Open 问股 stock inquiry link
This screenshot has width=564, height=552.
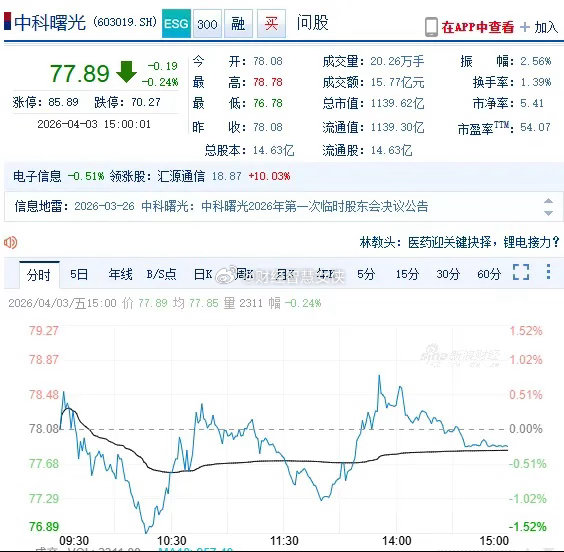click(x=312, y=23)
